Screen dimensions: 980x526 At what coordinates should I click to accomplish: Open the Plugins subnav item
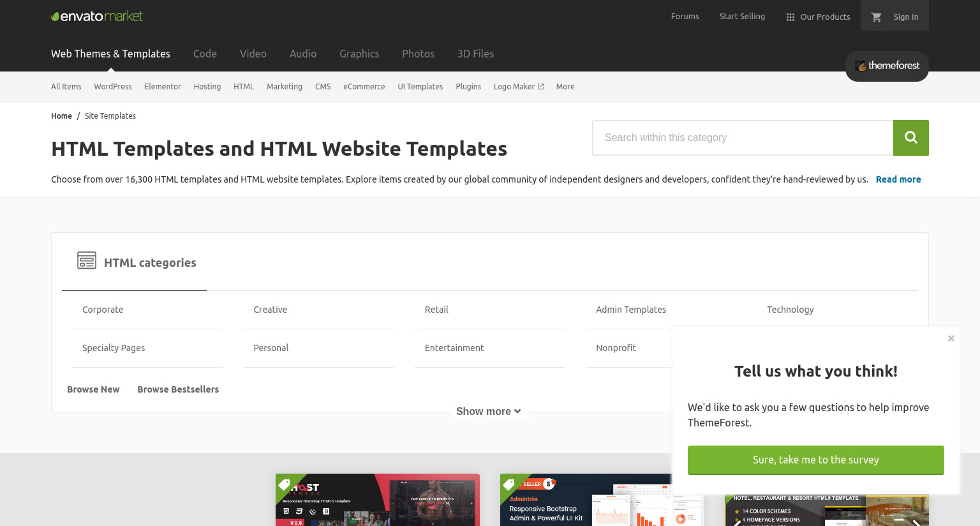tap(468, 87)
